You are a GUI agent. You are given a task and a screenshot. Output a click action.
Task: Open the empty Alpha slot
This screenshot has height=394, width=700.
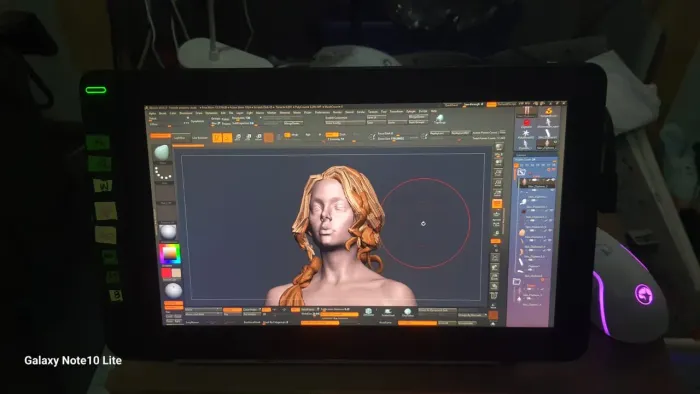click(165, 194)
